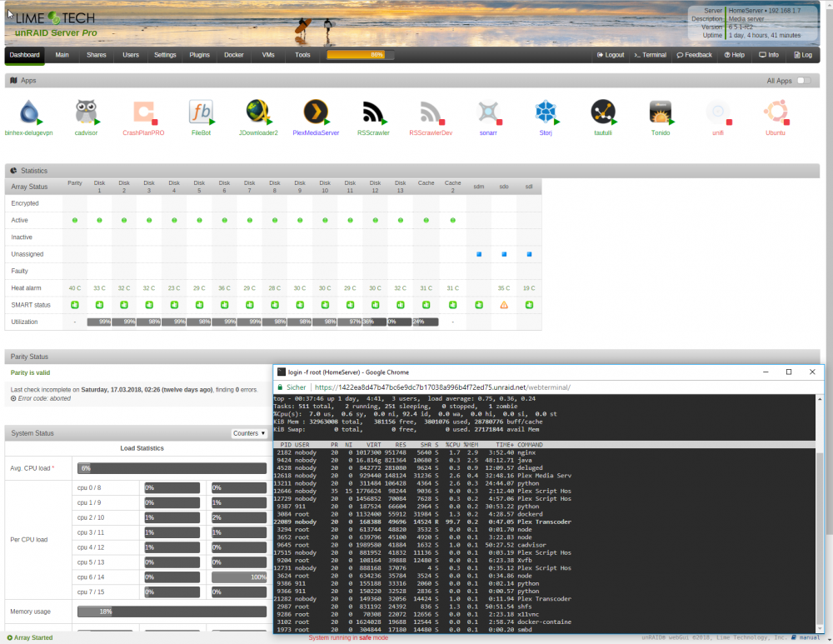The width and height of the screenshot is (833, 644).
Task: Click the JDownloader2 globe icon
Action: 258,112
